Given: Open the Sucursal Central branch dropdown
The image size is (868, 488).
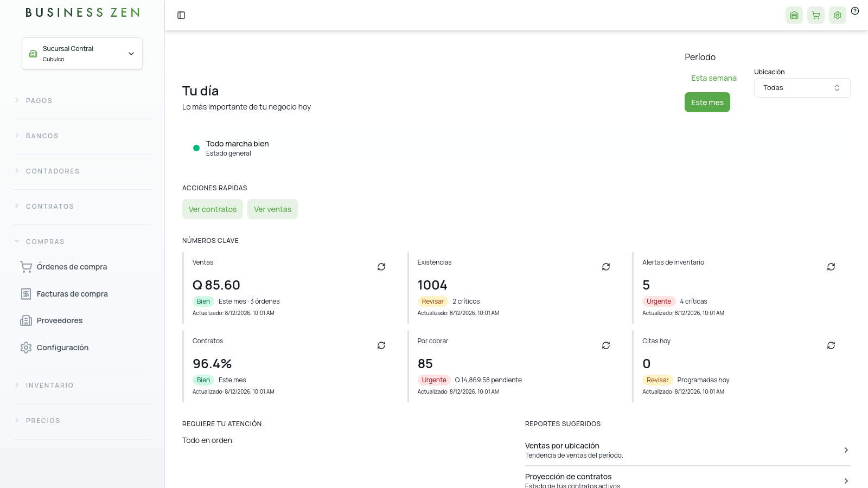Looking at the screenshot, I should tap(82, 53).
